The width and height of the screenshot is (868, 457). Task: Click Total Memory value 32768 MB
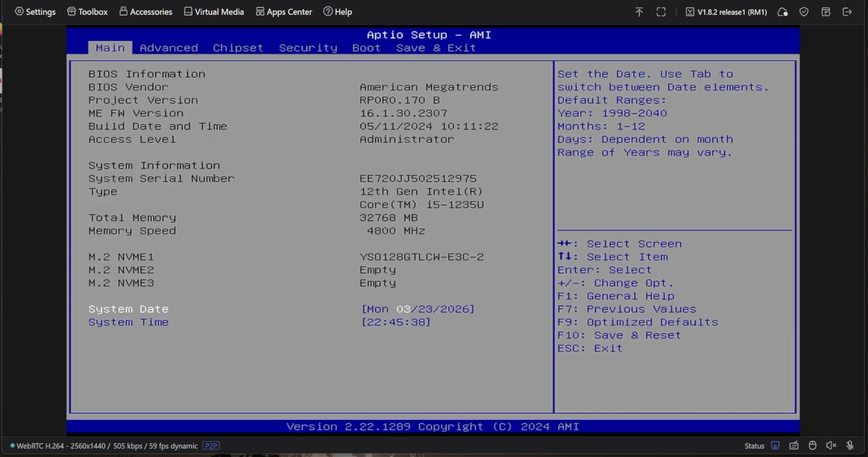[389, 218]
